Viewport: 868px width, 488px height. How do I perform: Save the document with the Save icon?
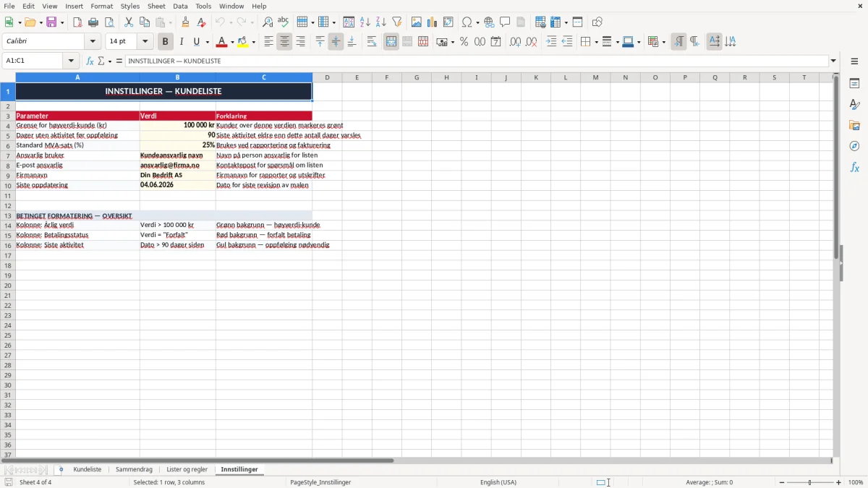tap(51, 22)
